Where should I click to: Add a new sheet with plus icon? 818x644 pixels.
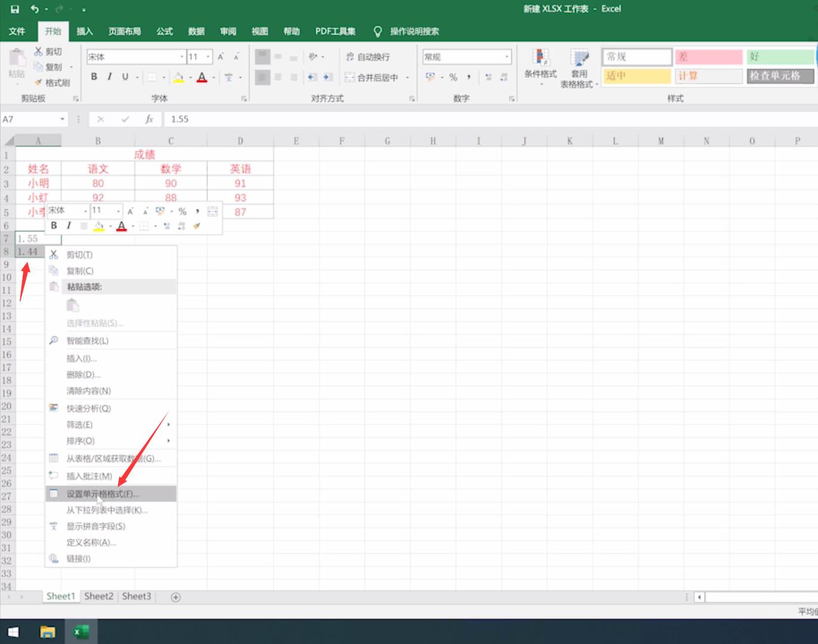175,597
